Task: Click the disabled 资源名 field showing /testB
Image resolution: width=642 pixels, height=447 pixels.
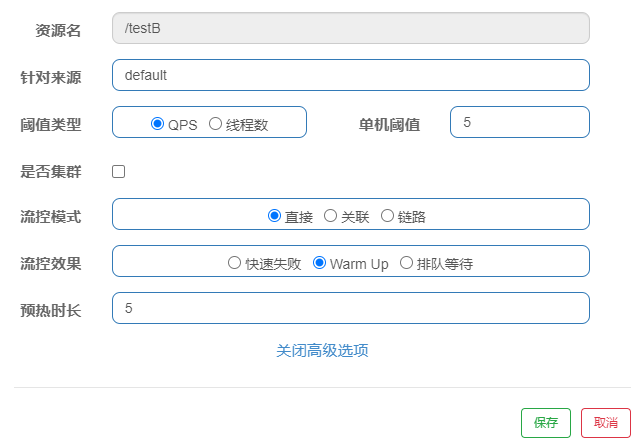Action: tap(351, 28)
